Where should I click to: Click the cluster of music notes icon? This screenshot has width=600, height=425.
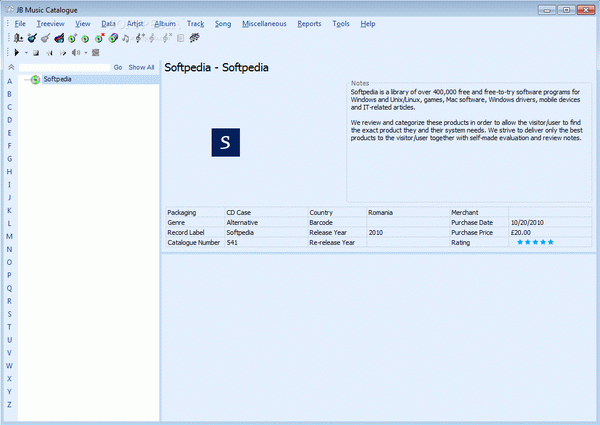(194, 37)
